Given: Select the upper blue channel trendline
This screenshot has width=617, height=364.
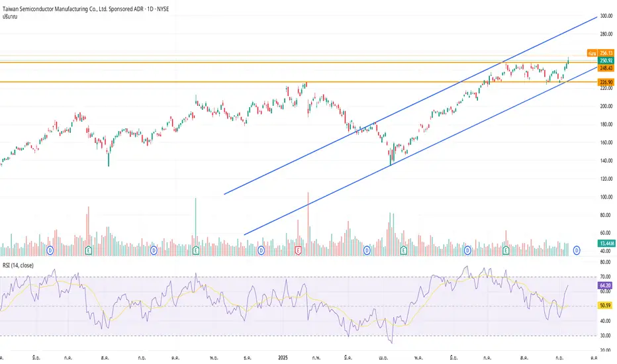Looking at the screenshot, I should click(411, 105).
